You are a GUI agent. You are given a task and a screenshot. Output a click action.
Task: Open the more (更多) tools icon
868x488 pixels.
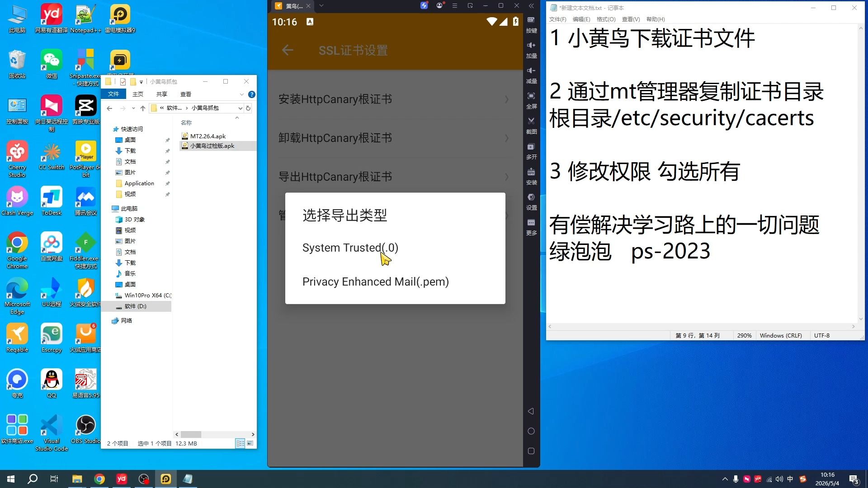(531, 222)
